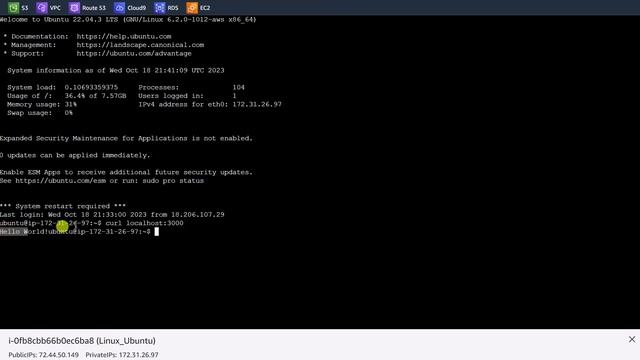Click the '0 updates can be applied' line
640x360 pixels.
point(75,156)
